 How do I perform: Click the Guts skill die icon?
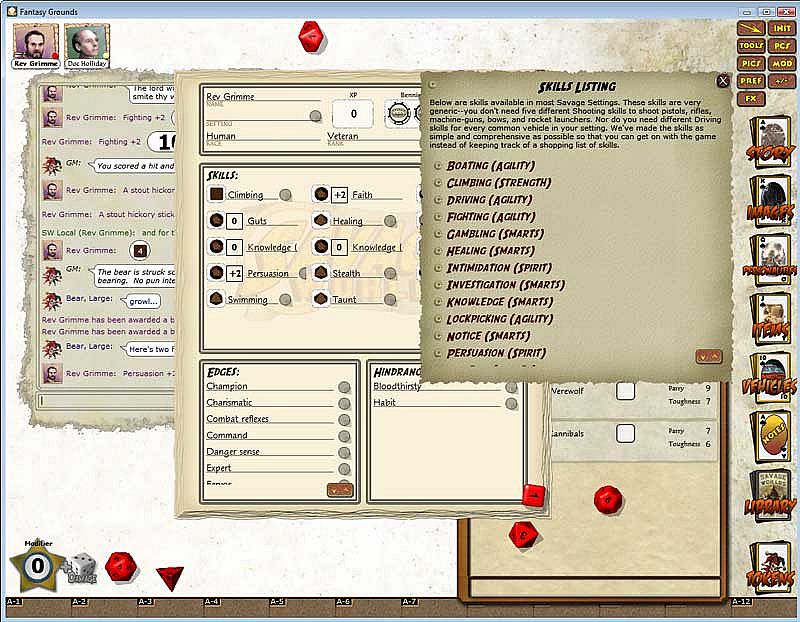(x=216, y=220)
